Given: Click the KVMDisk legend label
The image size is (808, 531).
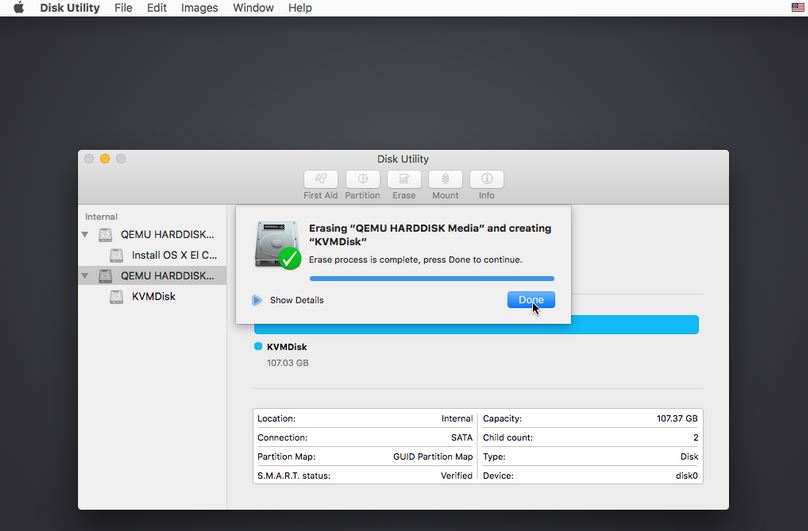Looking at the screenshot, I should 287,347.
